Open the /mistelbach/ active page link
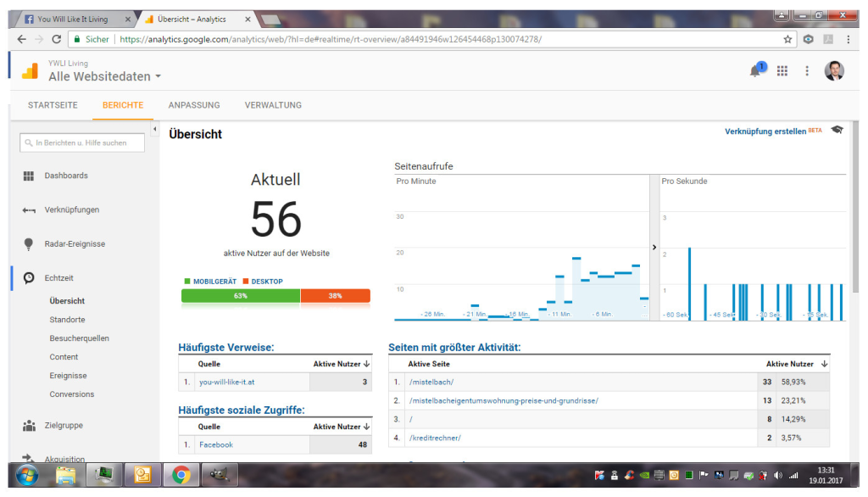 (431, 383)
